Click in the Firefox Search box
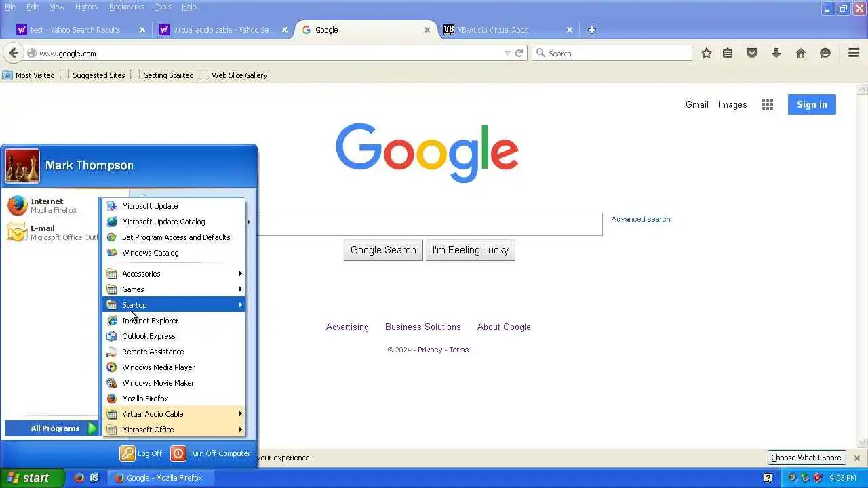The image size is (868, 488). [612, 53]
